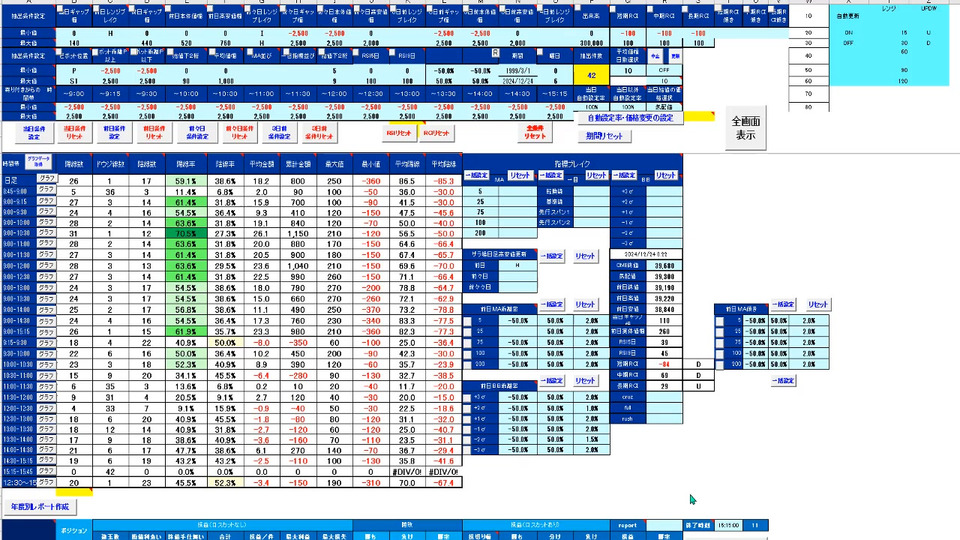Screen dimensions: 960x540
Task: Open 自動設定率・価格変更の設定
Action: [x=630, y=118]
